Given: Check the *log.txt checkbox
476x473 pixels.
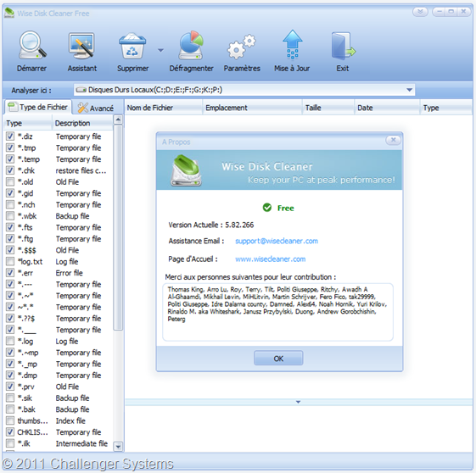Looking at the screenshot, I should coord(10,261).
